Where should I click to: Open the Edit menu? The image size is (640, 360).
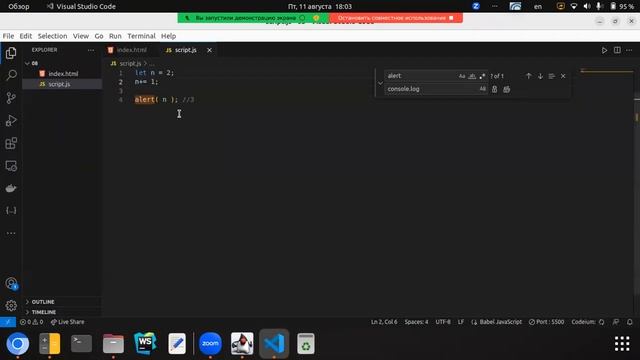click(x=25, y=36)
